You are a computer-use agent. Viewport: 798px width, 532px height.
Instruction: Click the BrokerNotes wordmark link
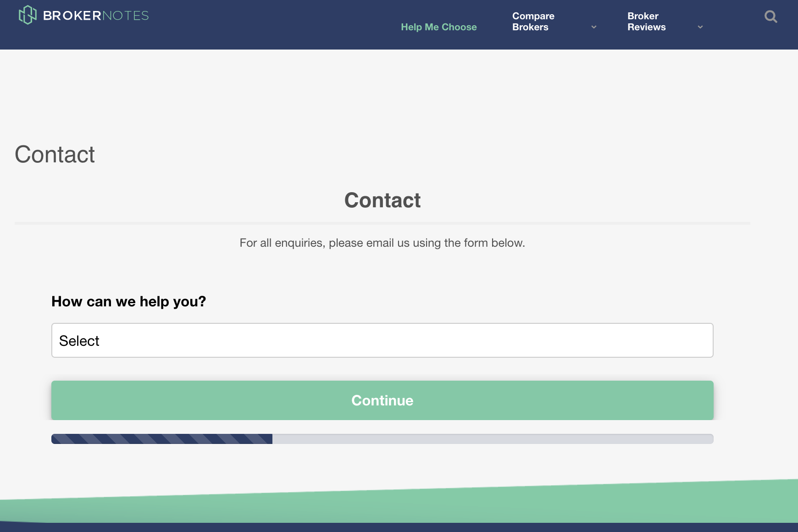(x=95, y=15)
